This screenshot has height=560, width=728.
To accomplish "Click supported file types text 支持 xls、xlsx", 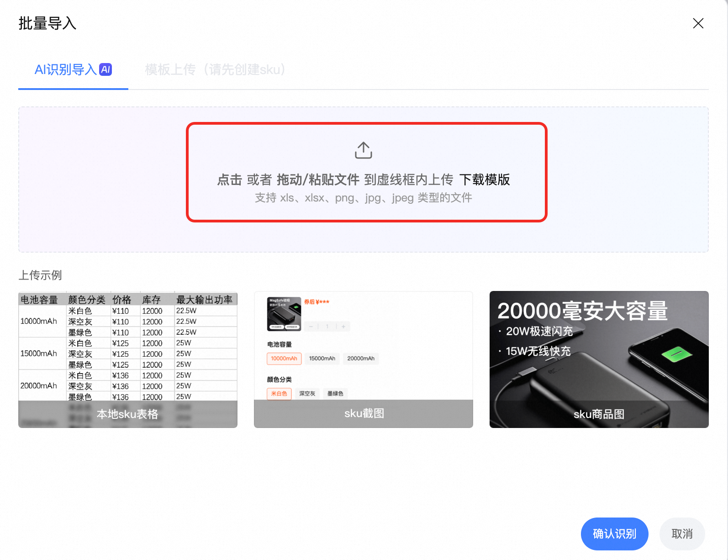I will 364,198.
